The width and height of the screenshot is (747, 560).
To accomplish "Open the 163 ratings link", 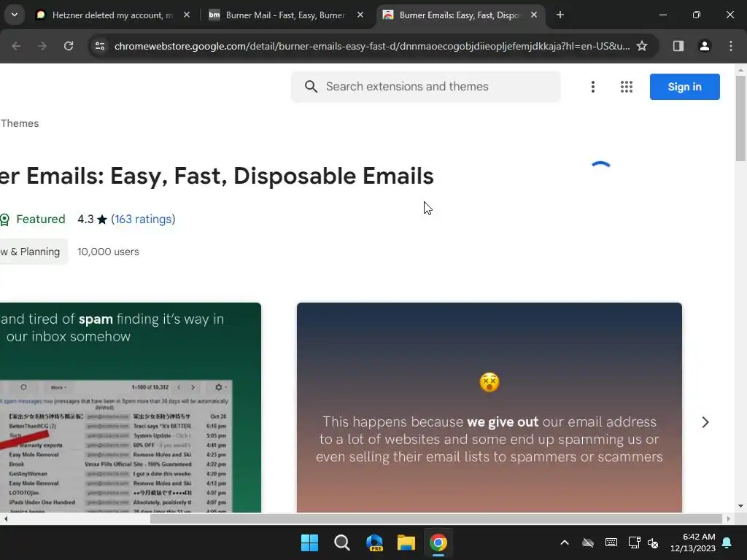I will click(x=143, y=219).
